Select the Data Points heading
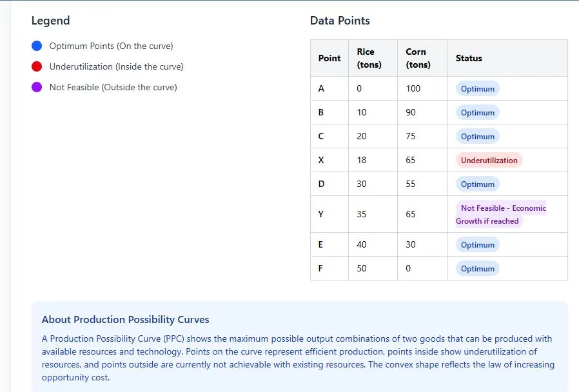This screenshot has width=579, height=392. [340, 21]
